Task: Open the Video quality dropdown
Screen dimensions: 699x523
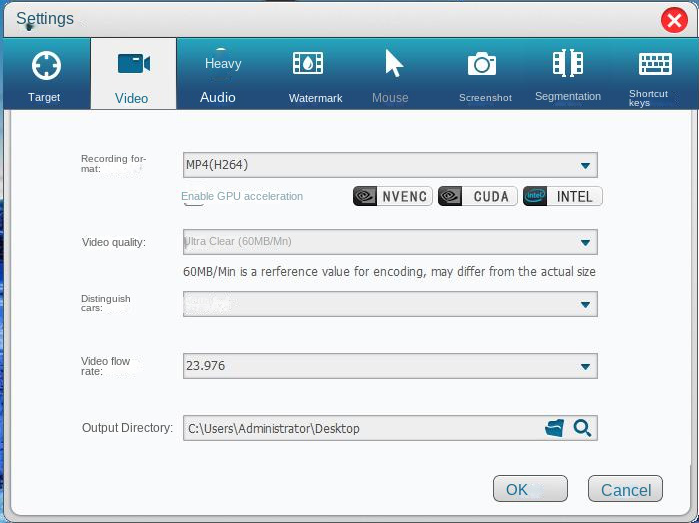Action: (x=586, y=242)
